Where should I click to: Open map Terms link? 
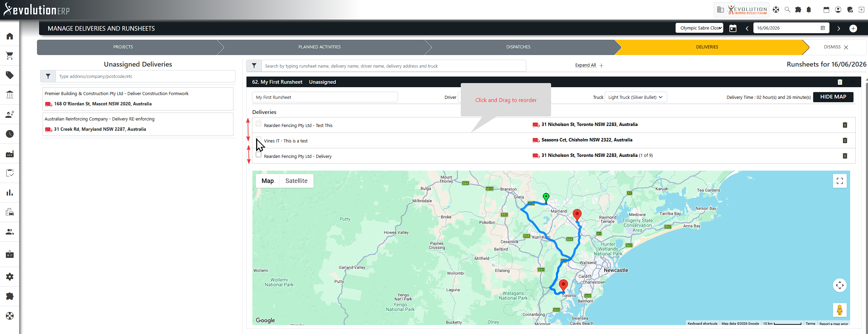[810, 323]
